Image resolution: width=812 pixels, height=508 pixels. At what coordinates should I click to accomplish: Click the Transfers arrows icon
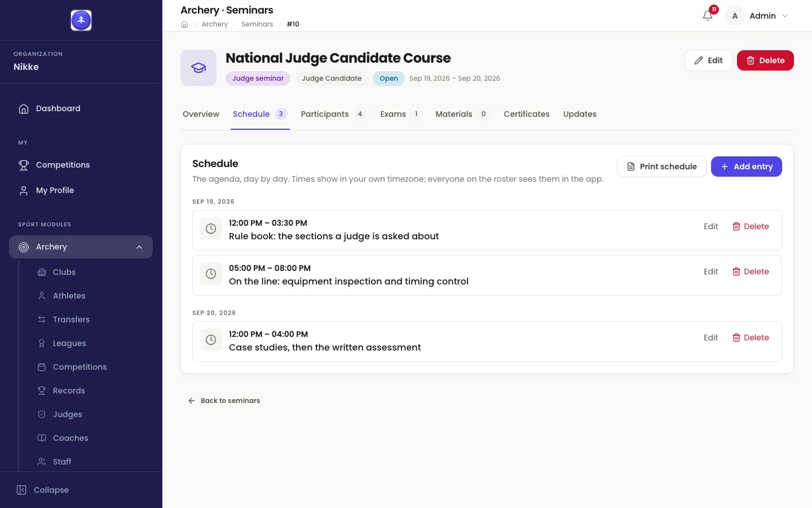click(42, 319)
